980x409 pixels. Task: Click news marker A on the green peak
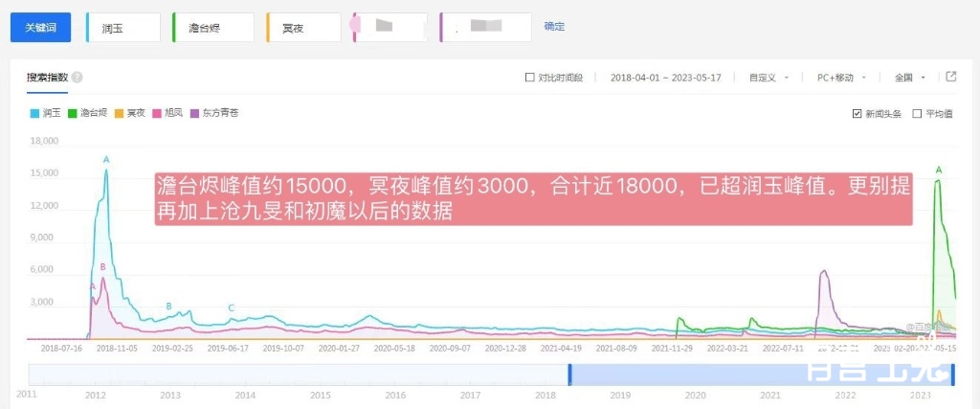(938, 170)
